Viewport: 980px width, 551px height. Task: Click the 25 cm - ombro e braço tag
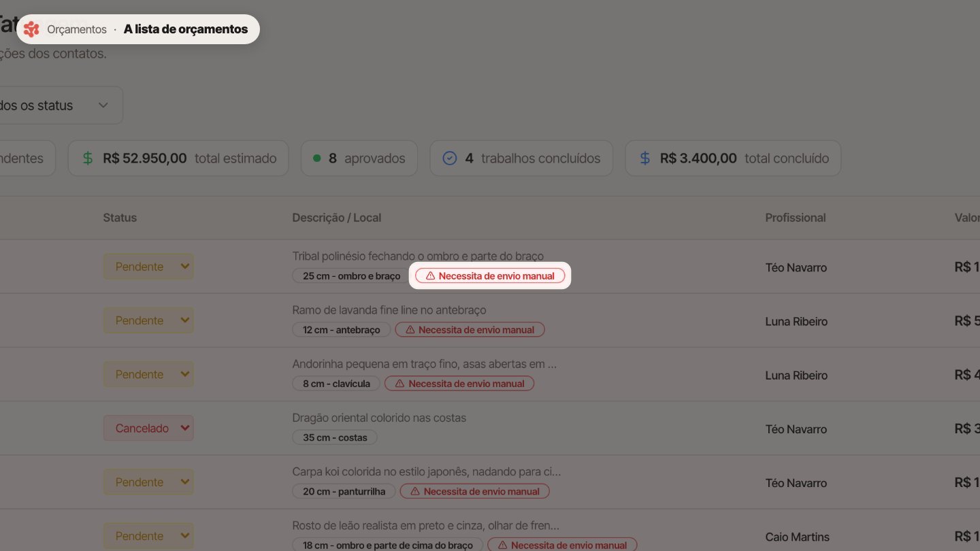tap(351, 276)
